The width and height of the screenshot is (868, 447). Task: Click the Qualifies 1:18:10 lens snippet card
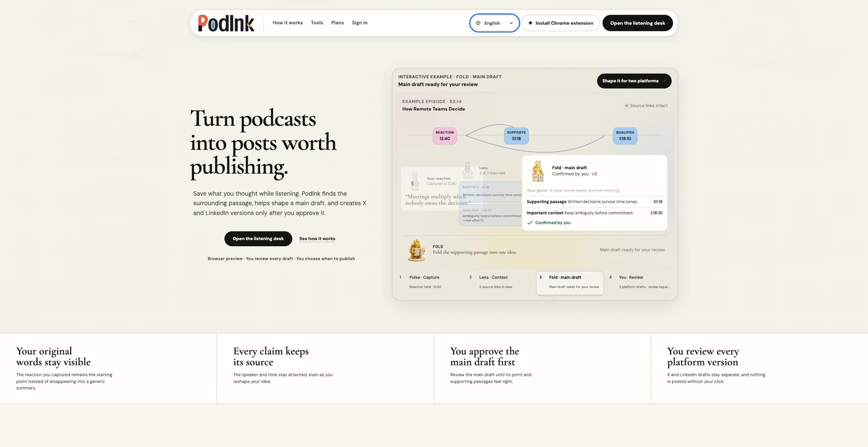tap(491, 216)
